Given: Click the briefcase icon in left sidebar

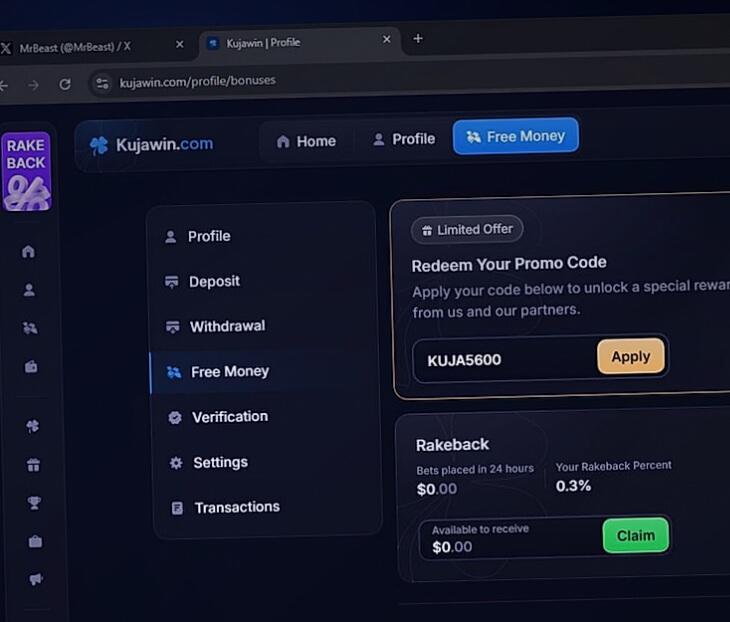Looking at the screenshot, I should 35,541.
